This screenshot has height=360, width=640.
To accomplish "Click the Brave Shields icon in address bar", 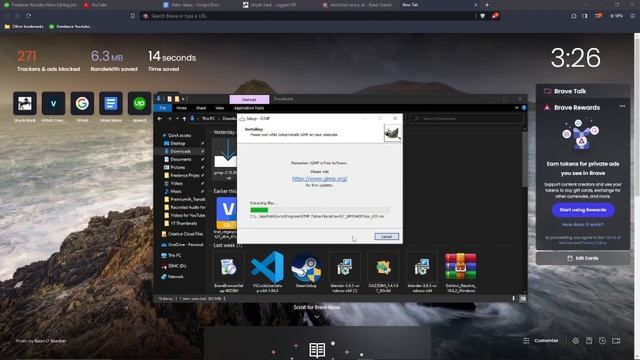I will click(482, 16).
